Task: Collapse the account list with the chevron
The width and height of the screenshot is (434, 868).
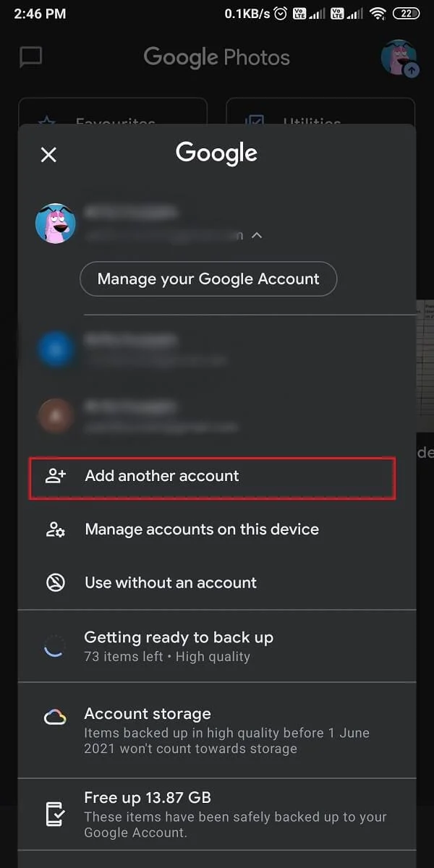Action: [x=257, y=235]
